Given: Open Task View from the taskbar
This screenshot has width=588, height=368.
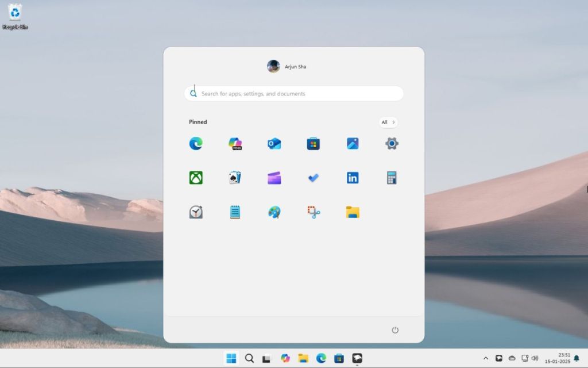Looking at the screenshot, I should [266, 358].
